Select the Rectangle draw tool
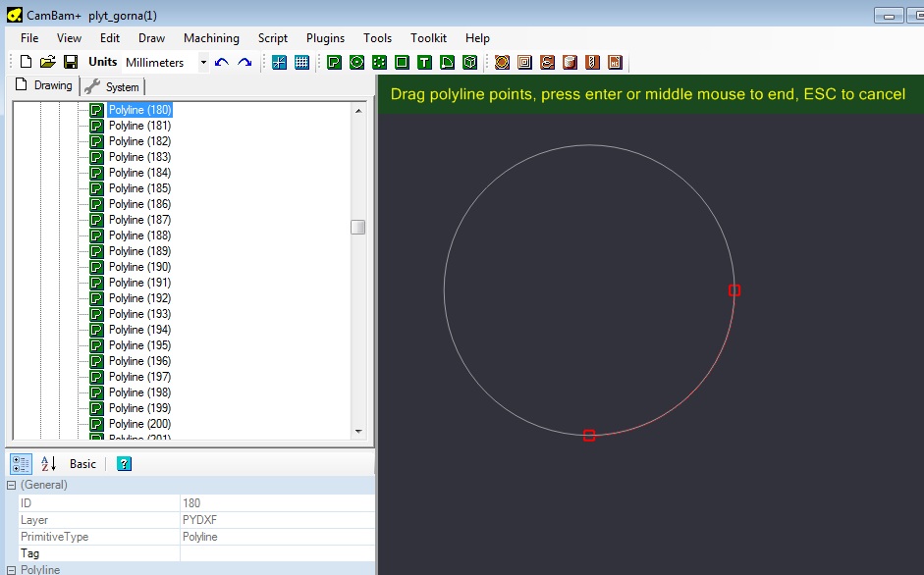Image resolution: width=924 pixels, height=575 pixels. pos(402,62)
